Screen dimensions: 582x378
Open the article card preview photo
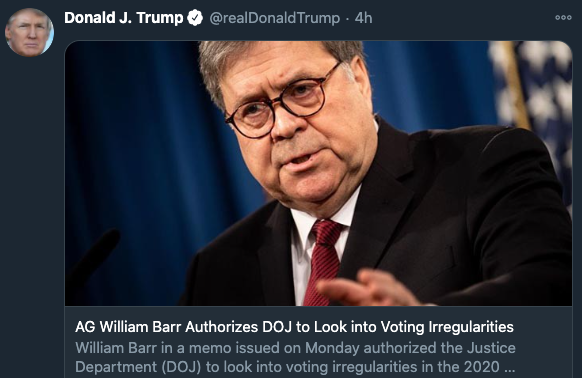coord(318,173)
